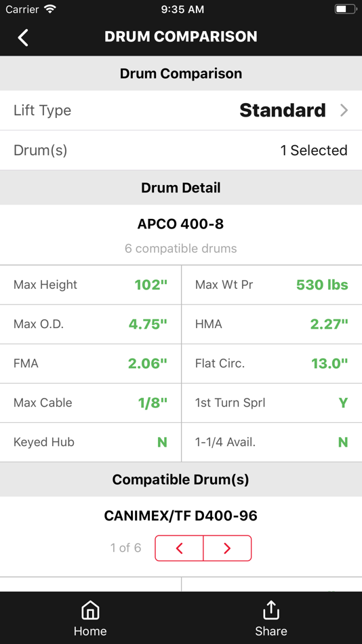Tap the APCO 400-8 drum title
The image size is (362, 644).
180,224
